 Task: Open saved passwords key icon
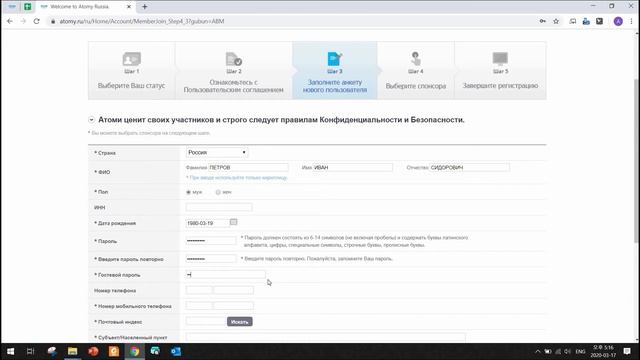542,21
